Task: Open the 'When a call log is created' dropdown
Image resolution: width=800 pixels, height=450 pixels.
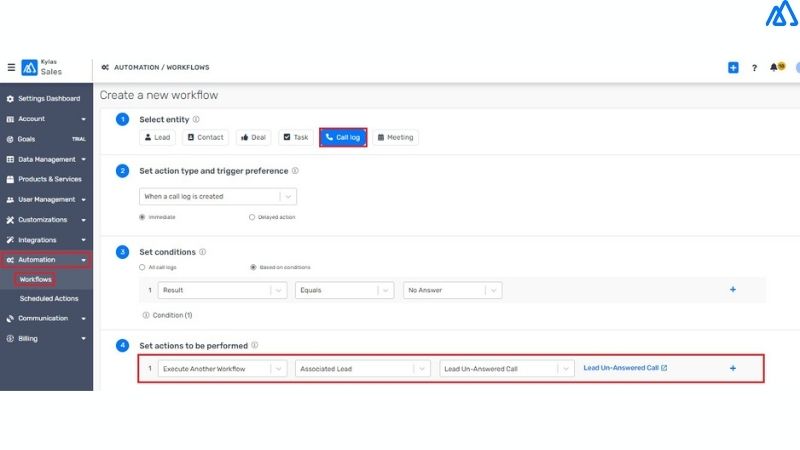Action: click(218, 196)
